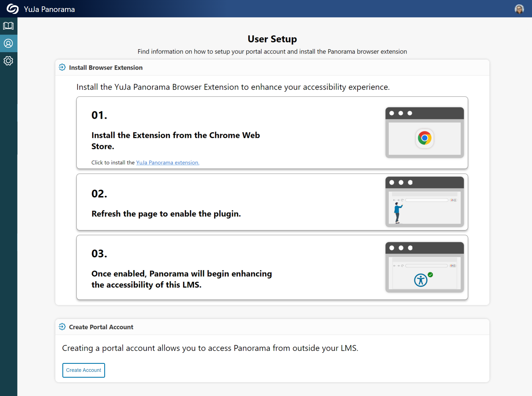The height and width of the screenshot is (396, 532).
Task: Click the accessibility figure icon in step 03
Action: click(420, 280)
